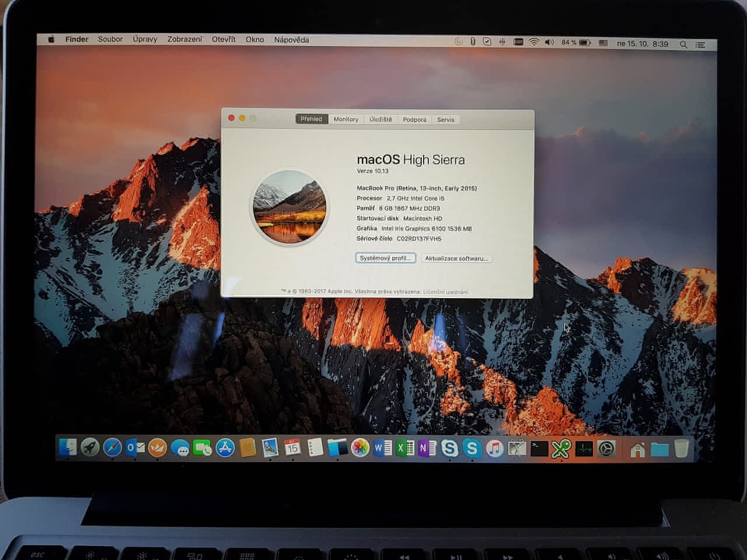Switch to the Úložiště tab
The width and height of the screenshot is (747, 560).
(x=381, y=120)
